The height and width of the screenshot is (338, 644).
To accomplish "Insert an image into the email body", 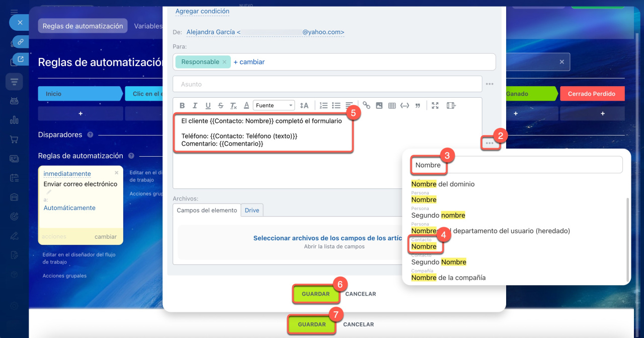I will (379, 105).
